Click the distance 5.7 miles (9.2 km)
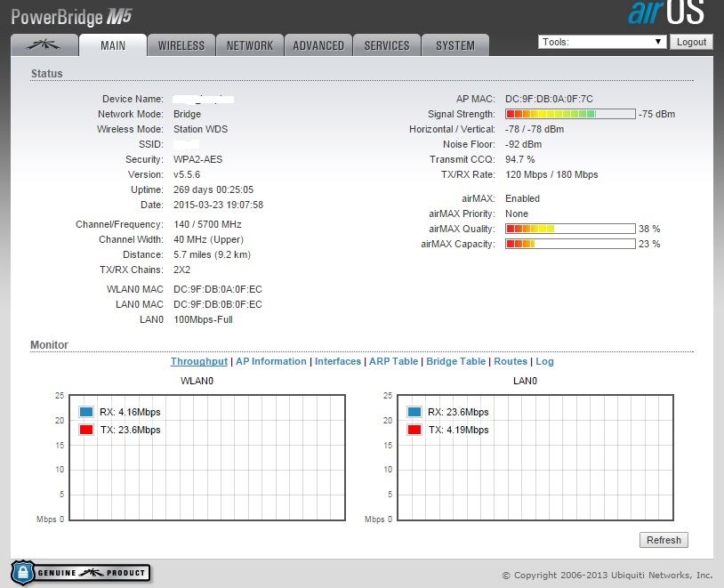The height and width of the screenshot is (588, 724). click(x=213, y=255)
